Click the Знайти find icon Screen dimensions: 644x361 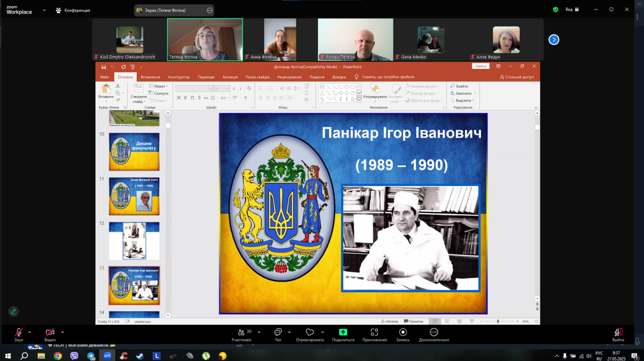pyautogui.click(x=453, y=86)
